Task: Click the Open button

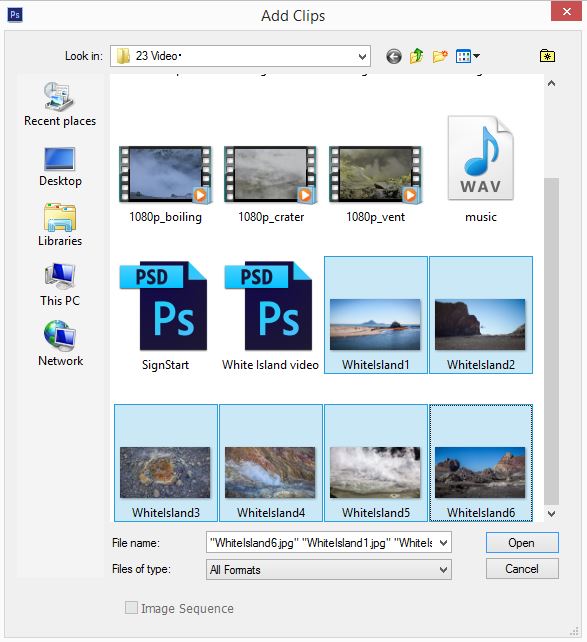Action: coord(522,543)
